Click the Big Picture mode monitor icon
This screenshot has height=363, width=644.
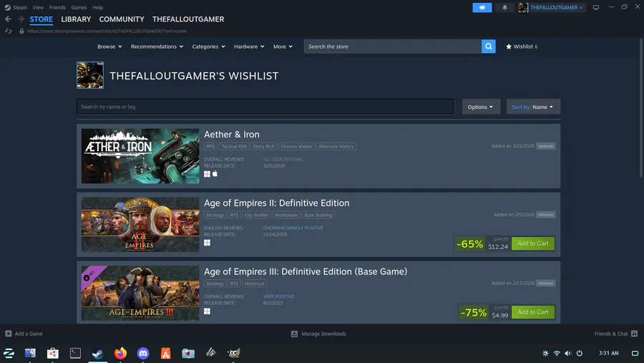596,7
